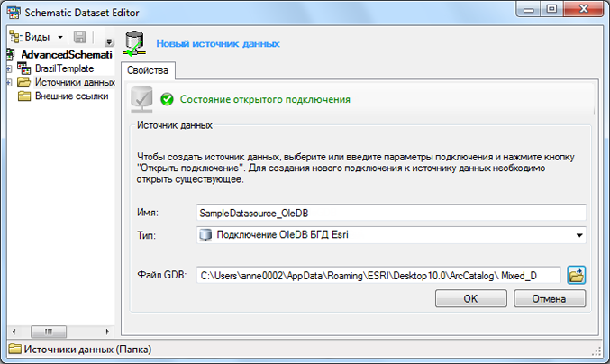The width and height of the screenshot is (610, 364).
Task: Click the OleDB database icon in Тип field
Action: (x=205, y=235)
